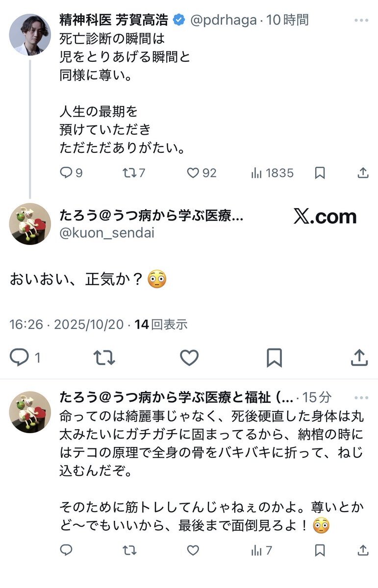The image size is (378, 588).
Task: Share the main おいおい、正気か tweet
Action: coord(359,358)
